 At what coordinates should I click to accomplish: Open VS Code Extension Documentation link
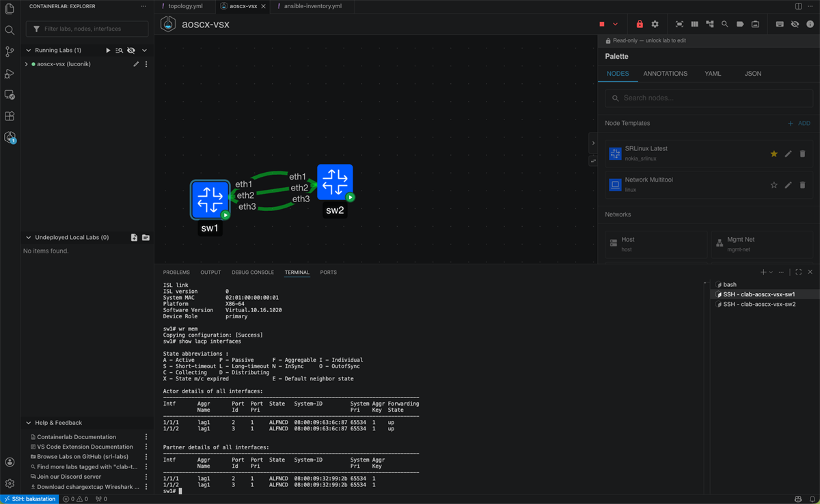click(85, 447)
